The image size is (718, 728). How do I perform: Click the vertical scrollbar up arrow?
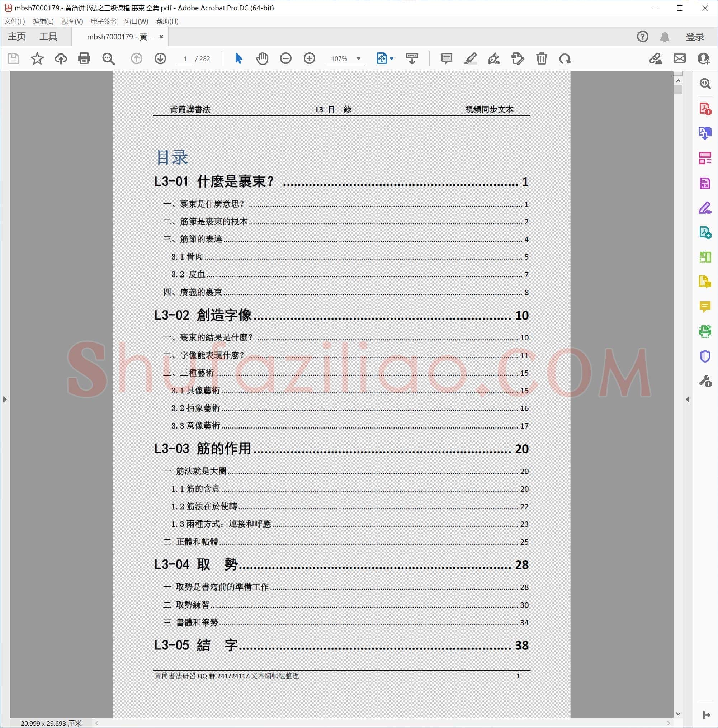679,81
